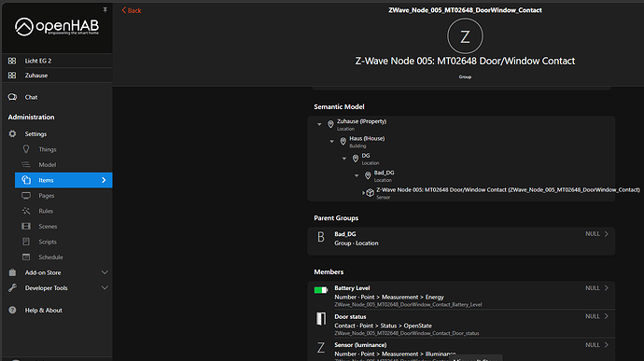Collapse the Haus (House) tree node

pyautogui.click(x=332, y=141)
